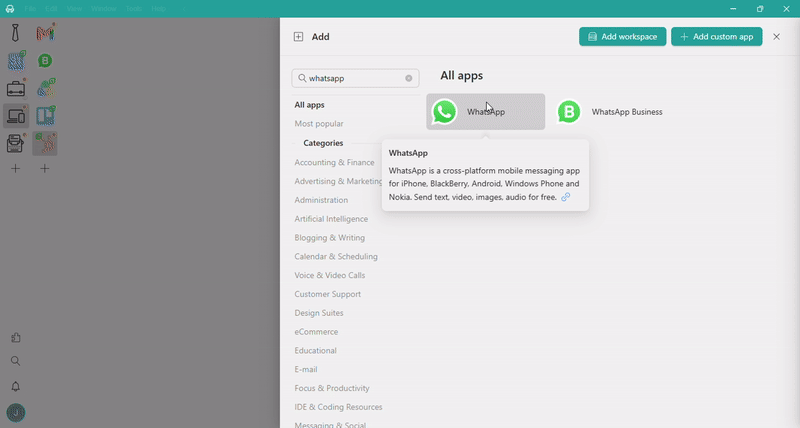
Task: Collapse the menu bar arrow
Action: pyautogui.click(x=184, y=9)
